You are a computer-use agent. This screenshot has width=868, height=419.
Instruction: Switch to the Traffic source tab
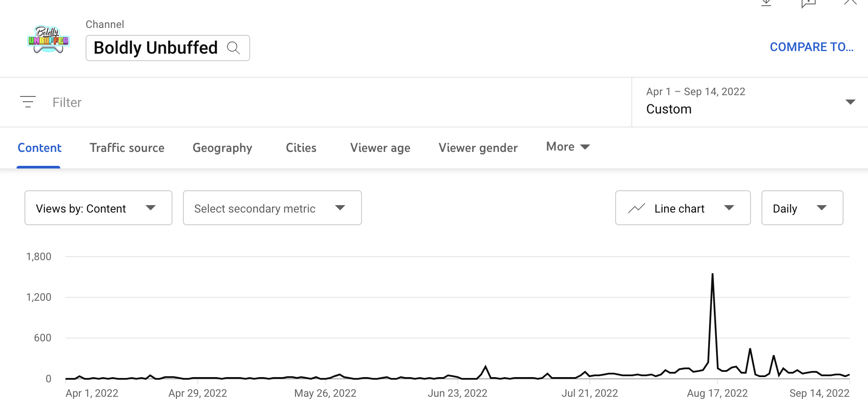[x=127, y=148]
